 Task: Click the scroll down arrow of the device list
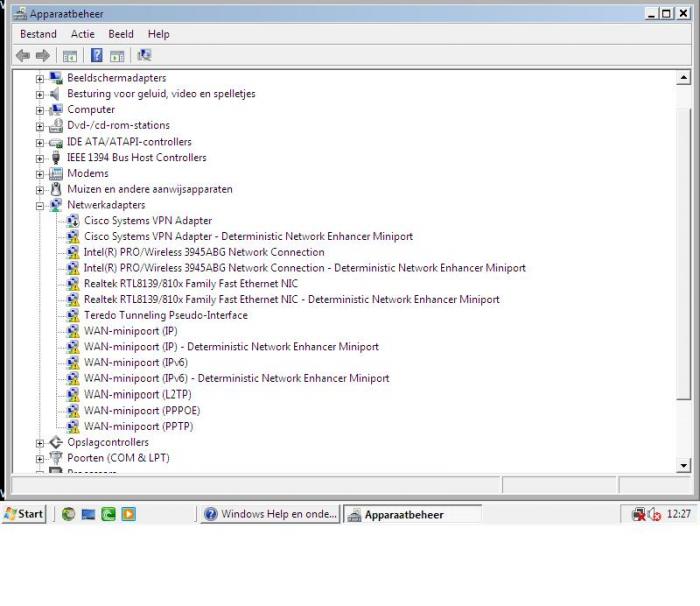coord(683,465)
